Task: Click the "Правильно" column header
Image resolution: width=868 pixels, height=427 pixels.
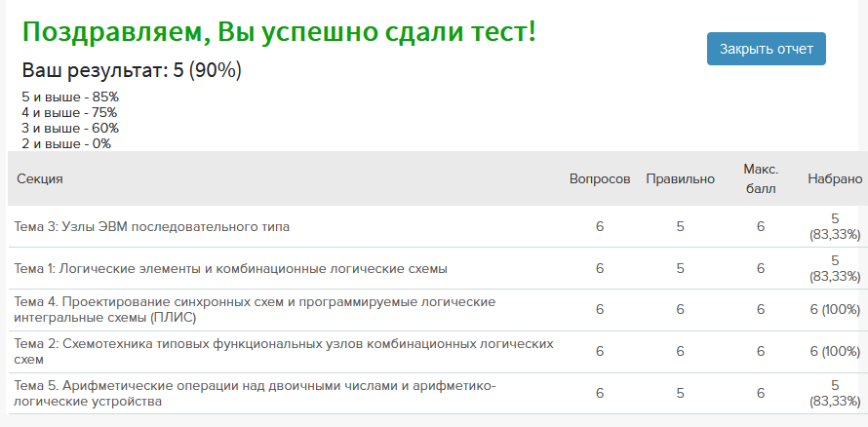Action: 680,179
